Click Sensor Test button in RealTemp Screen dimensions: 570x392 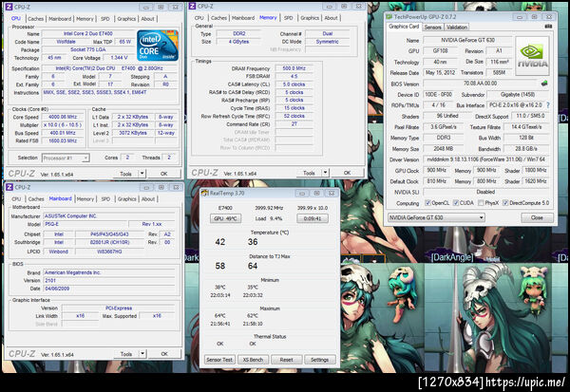[x=219, y=360]
